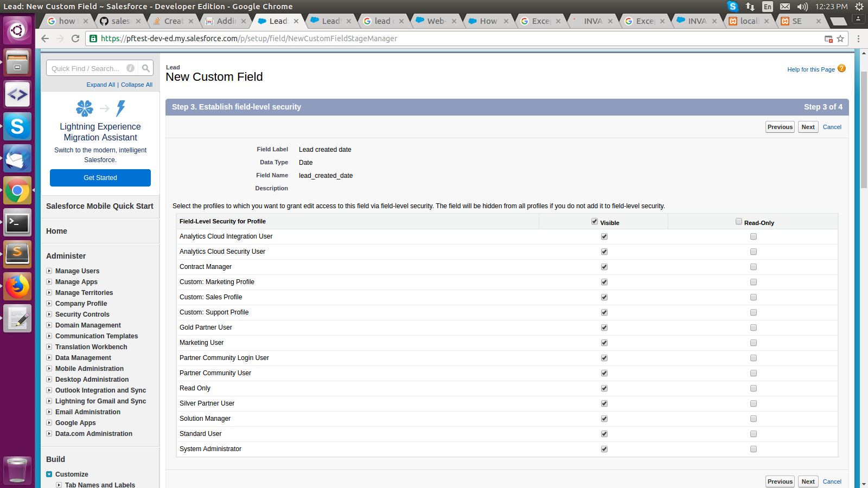Open the Chrome three-dot menu
The image size is (868, 488).
click(858, 38)
